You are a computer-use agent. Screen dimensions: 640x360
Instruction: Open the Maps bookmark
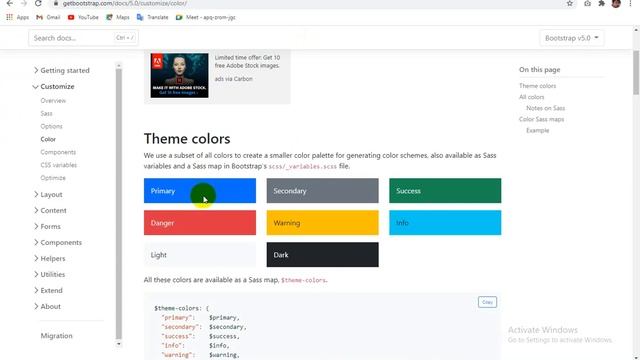[x=118, y=17]
